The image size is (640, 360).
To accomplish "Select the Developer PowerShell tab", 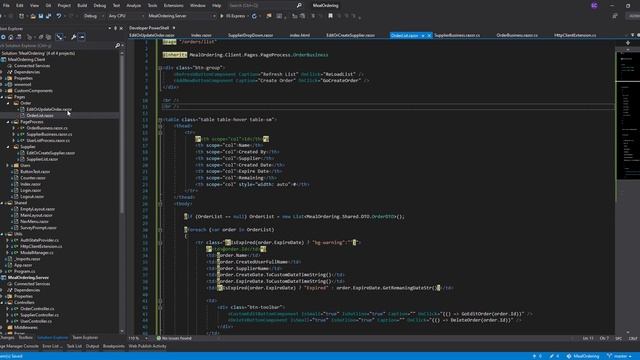I will [x=149, y=28].
